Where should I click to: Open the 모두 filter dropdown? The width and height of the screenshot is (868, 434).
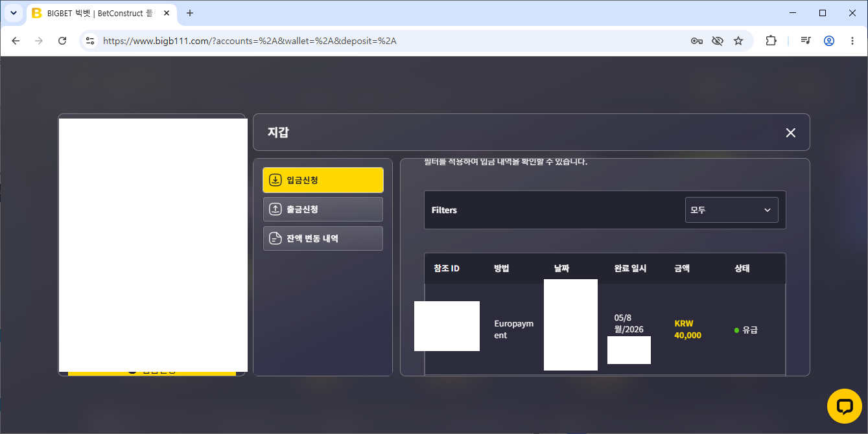[x=731, y=210]
